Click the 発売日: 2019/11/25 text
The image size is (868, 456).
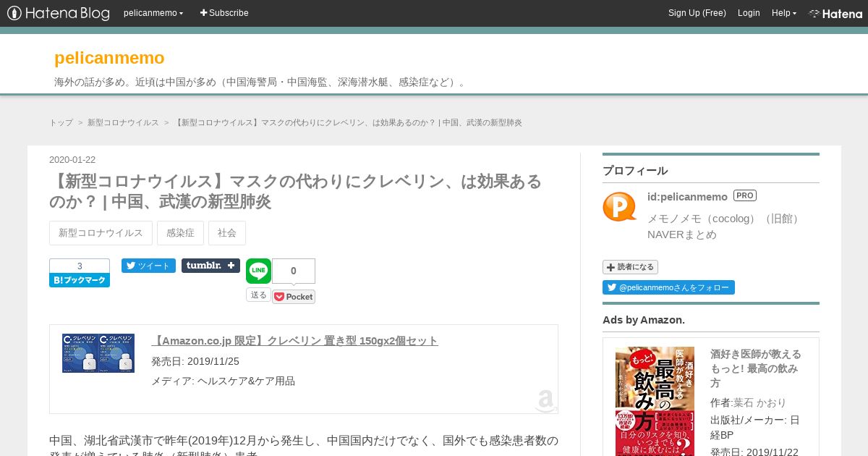pyautogui.click(x=195, y=361)
